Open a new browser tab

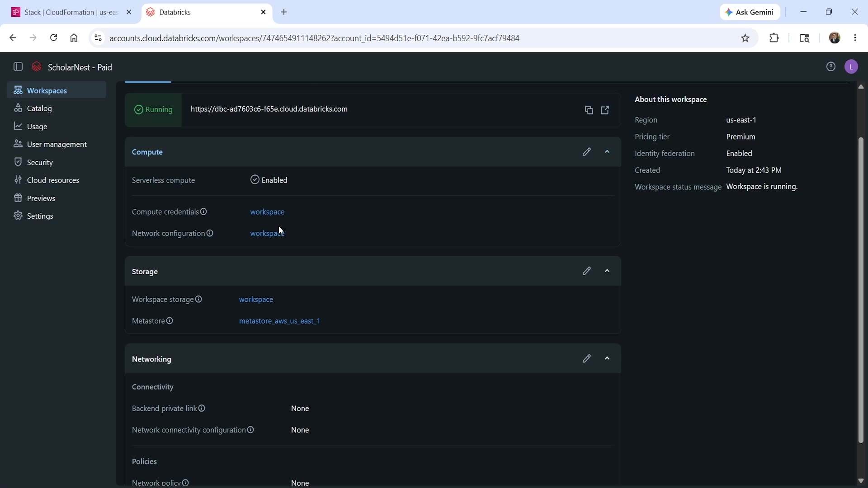(x=284, y=12)
